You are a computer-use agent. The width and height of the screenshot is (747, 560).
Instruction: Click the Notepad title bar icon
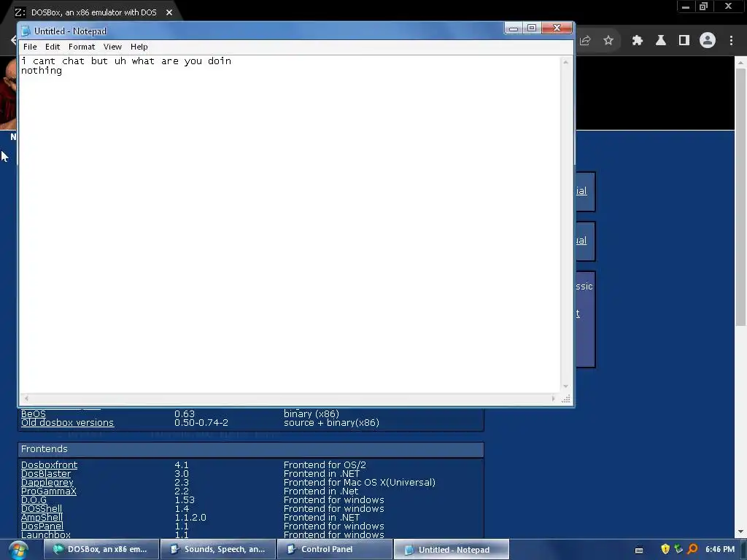pos(26,31)
